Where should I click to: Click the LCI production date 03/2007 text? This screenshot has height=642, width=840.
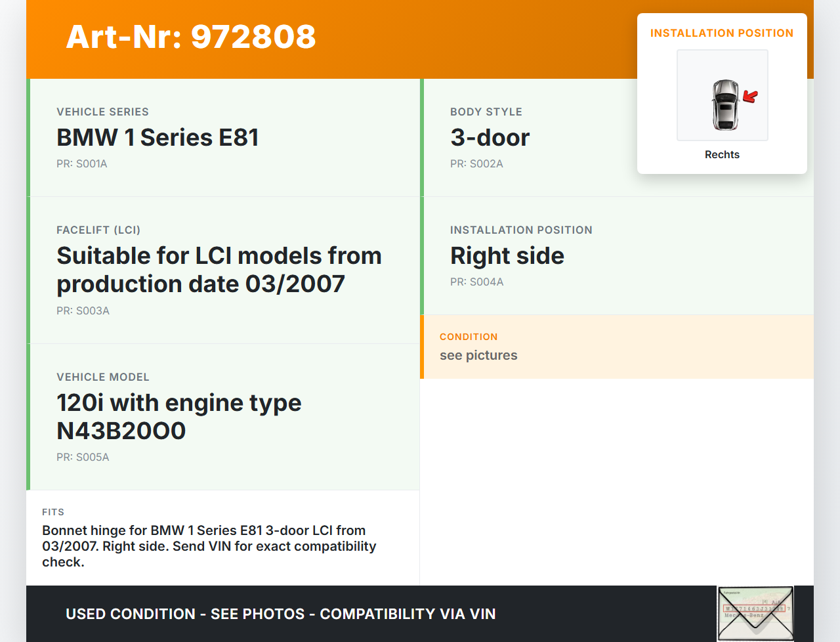pos(219,270)
